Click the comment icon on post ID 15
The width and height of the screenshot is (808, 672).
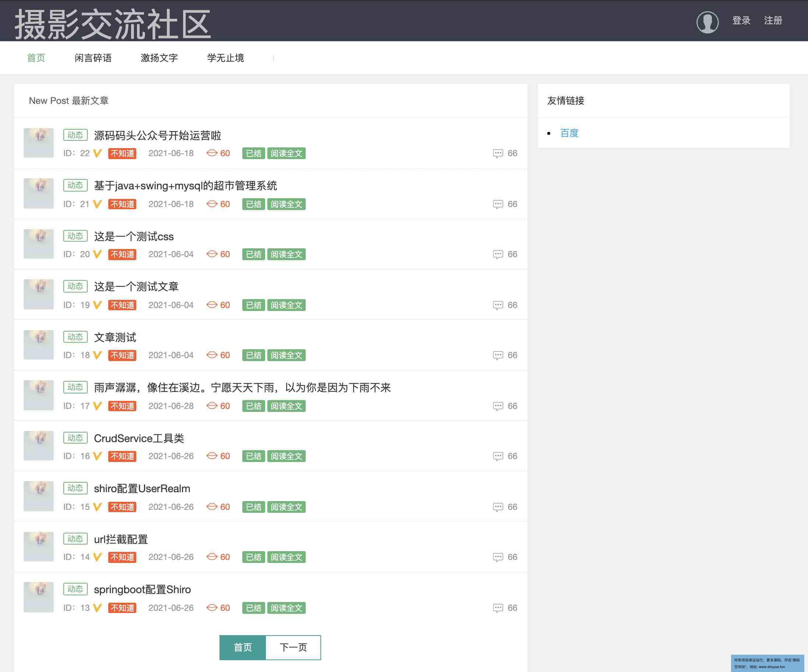[x=498, y=507]
